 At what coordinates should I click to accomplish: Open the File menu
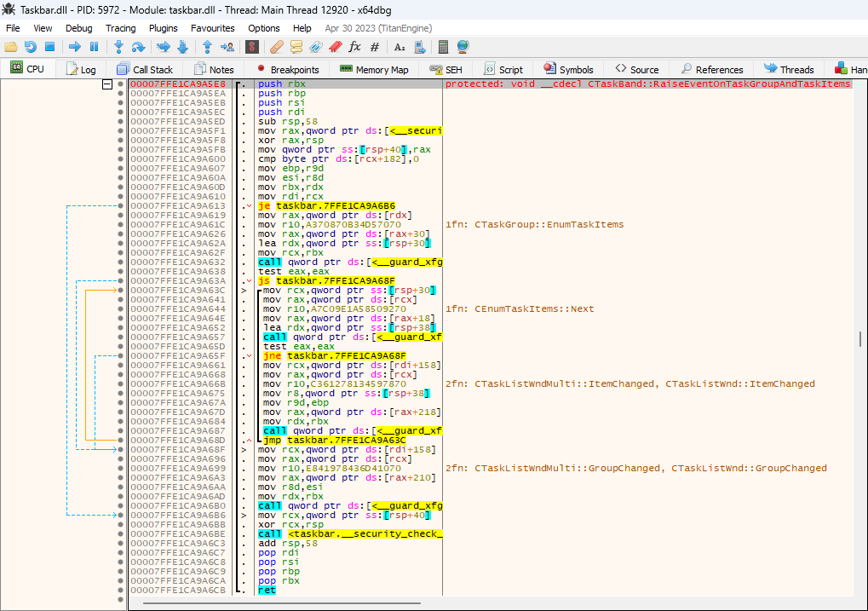(13, 28)
